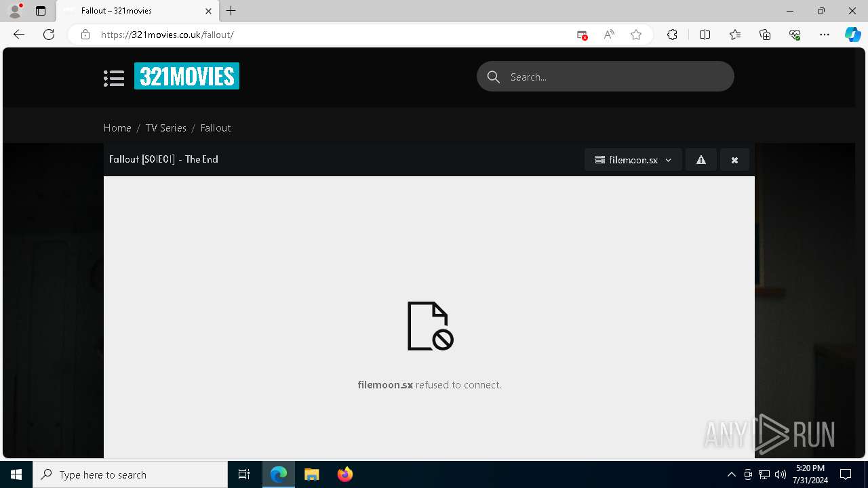This screenshot has width=868, height=488.
Task: Open the clock showing 5:20 PM
Action: point(810,474)
